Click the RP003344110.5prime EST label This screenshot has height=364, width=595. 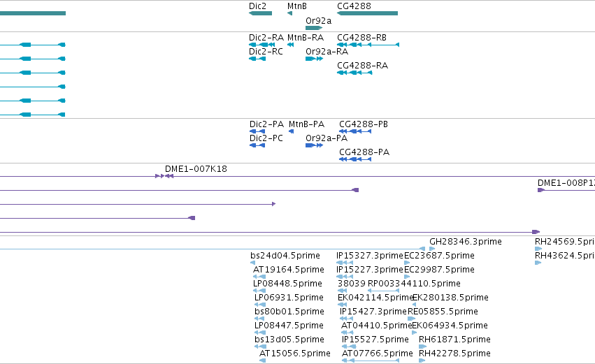(414, 284)
